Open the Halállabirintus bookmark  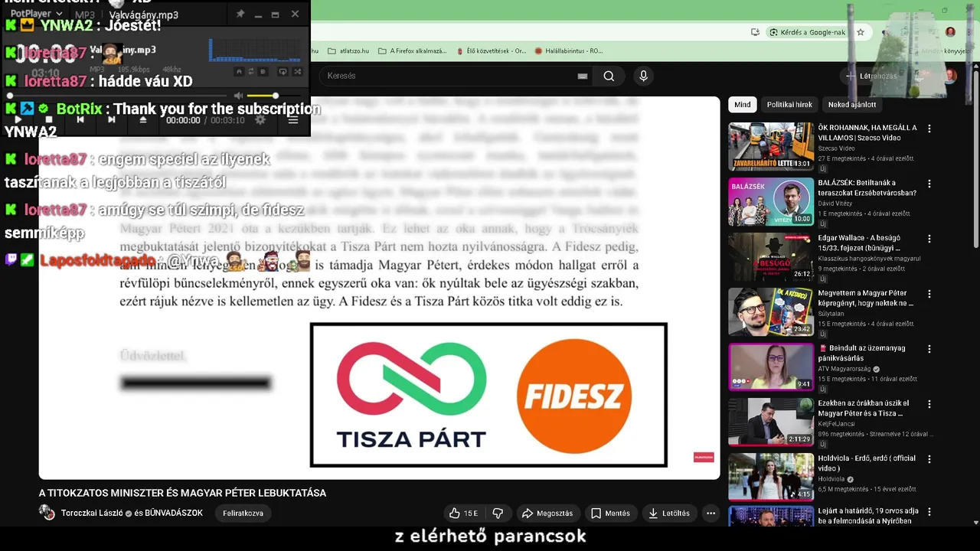tap(569, 51)
